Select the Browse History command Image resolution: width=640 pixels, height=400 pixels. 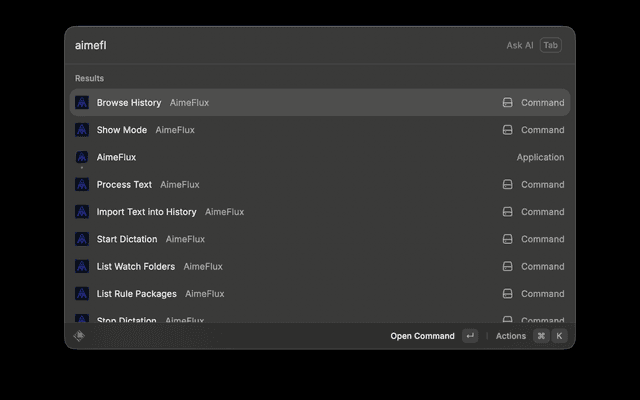click(x=320, y=102)
